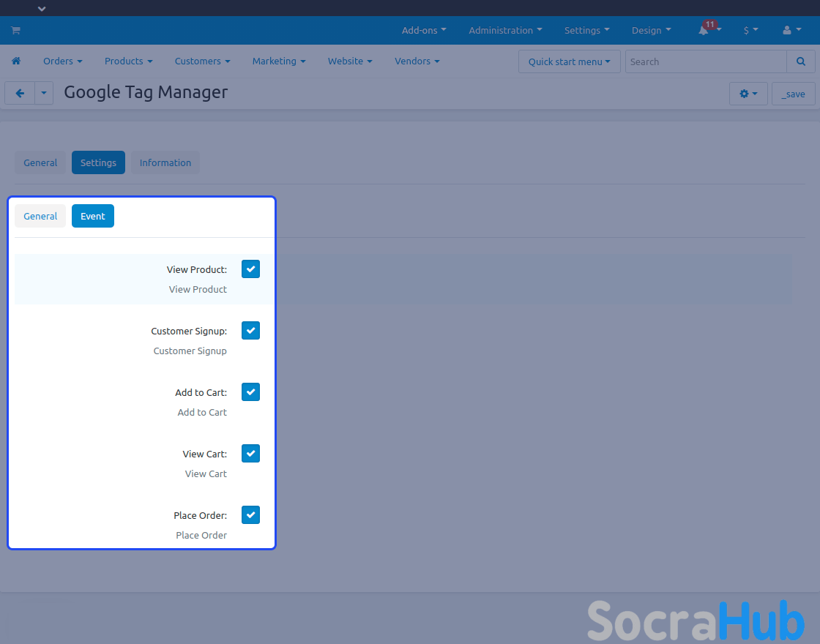
Task: Expand the Products menu
Action: (x=129, y=61)
